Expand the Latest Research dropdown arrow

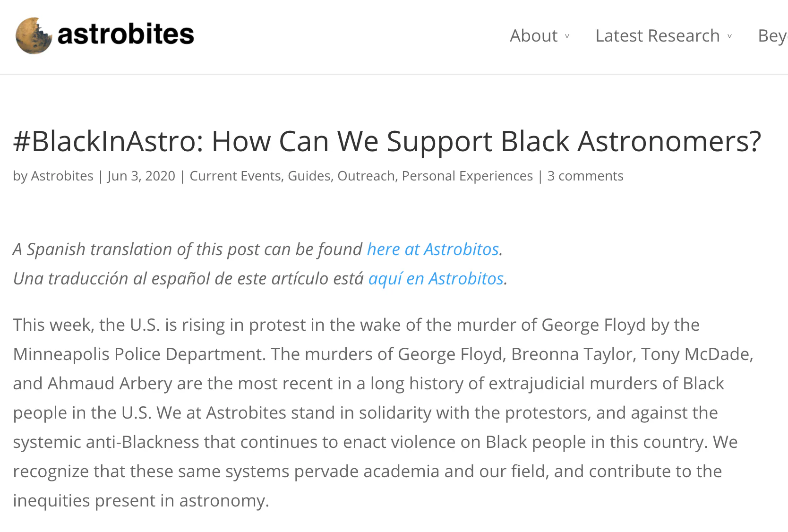729,36
